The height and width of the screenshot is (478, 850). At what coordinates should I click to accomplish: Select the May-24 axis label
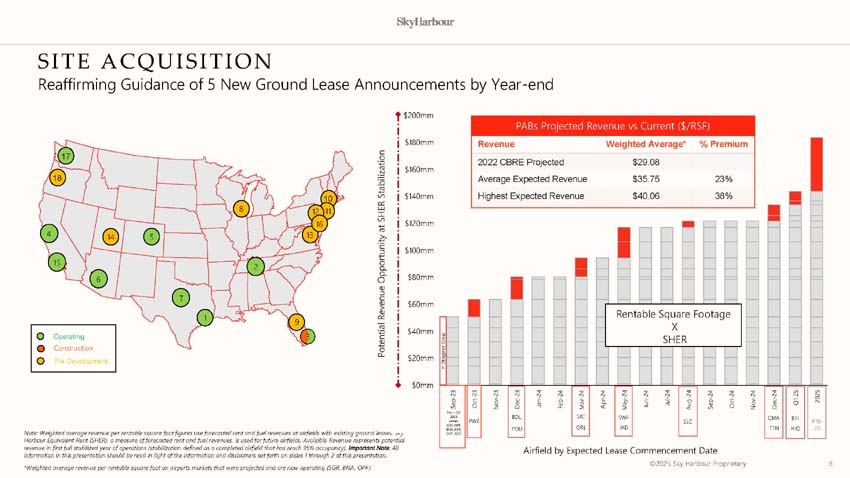(624, 397)
